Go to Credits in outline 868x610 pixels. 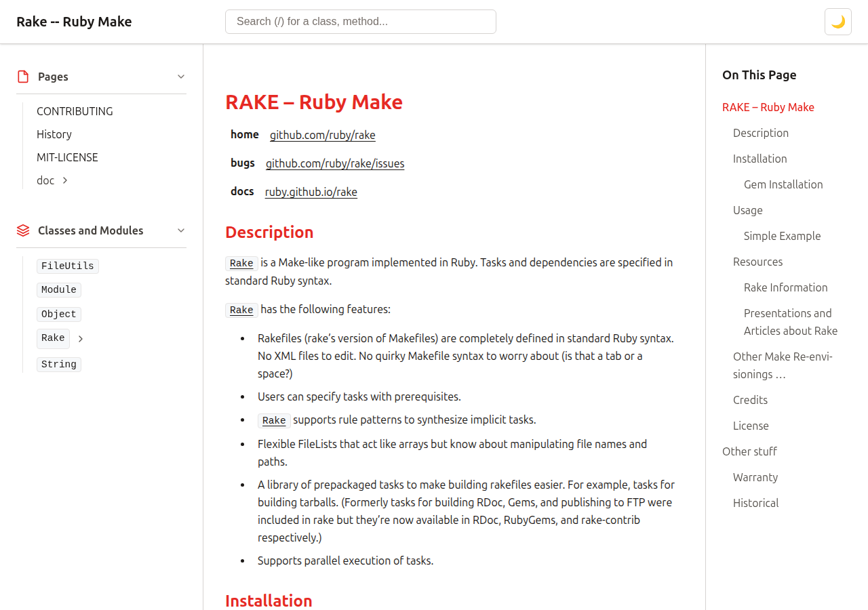pos(751,400)
